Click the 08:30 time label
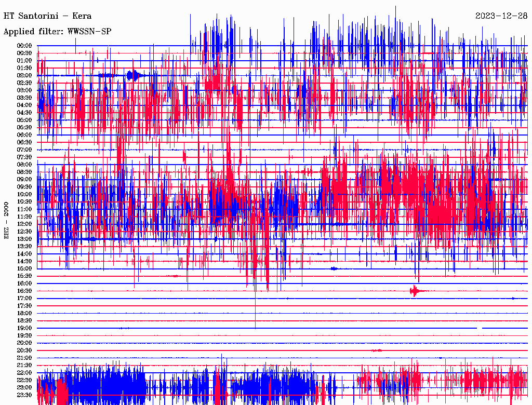The image size is (532, 405). tap(24, 172)
